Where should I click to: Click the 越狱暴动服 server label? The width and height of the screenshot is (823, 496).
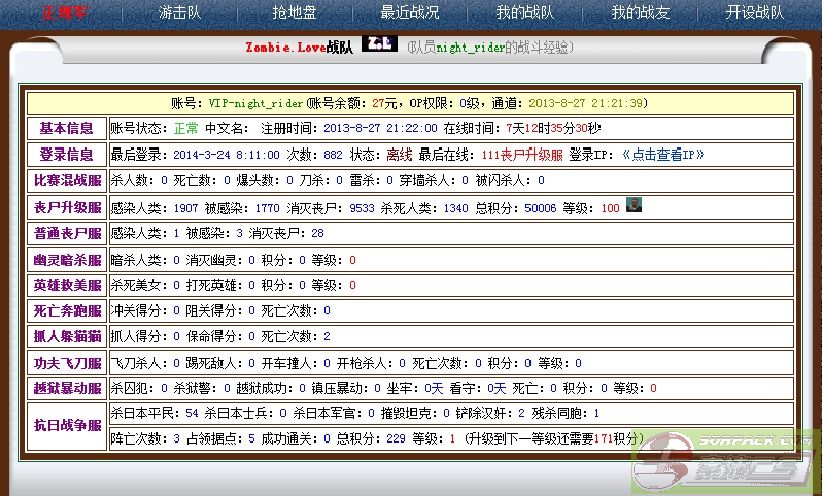(67, 388)
